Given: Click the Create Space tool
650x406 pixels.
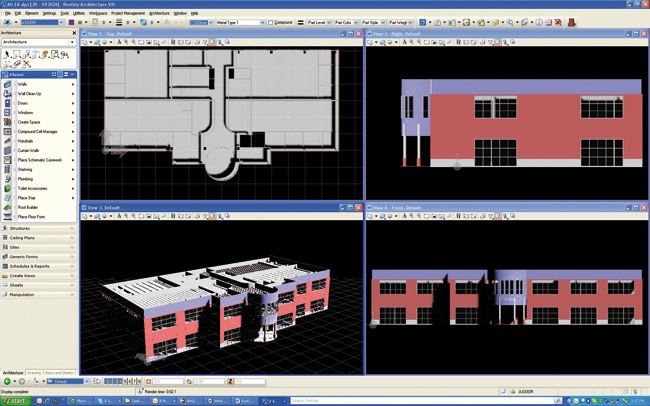Looking at the screenshot, I should tap(28, 122).
